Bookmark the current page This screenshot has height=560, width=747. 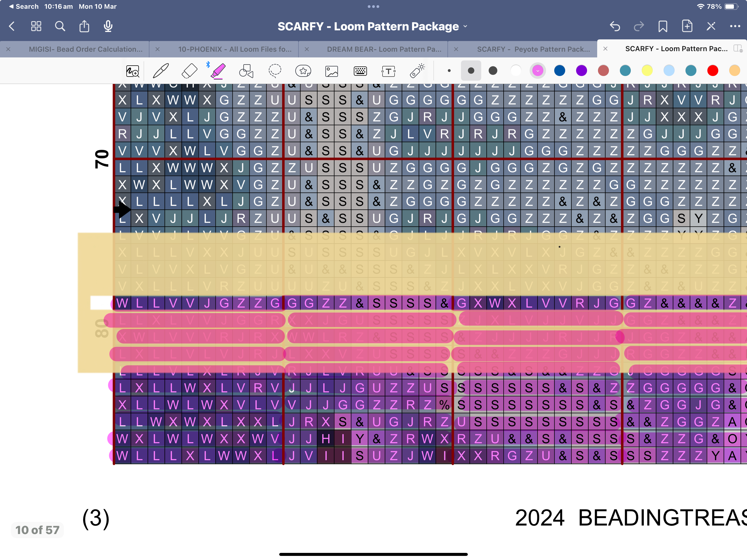click(x=663, y=26)
